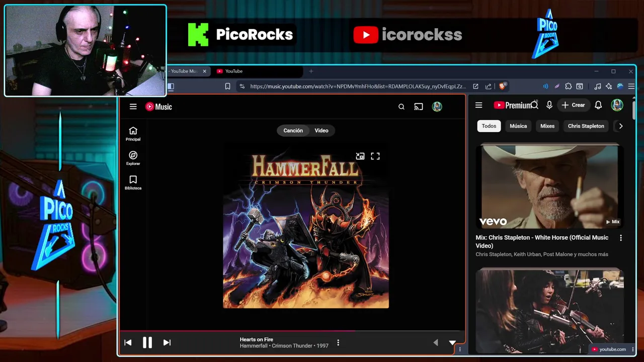Viewport: 644px width, 362px height.
Task: Click the left triangle volume arrow in player bar
Action: (436, 342)
